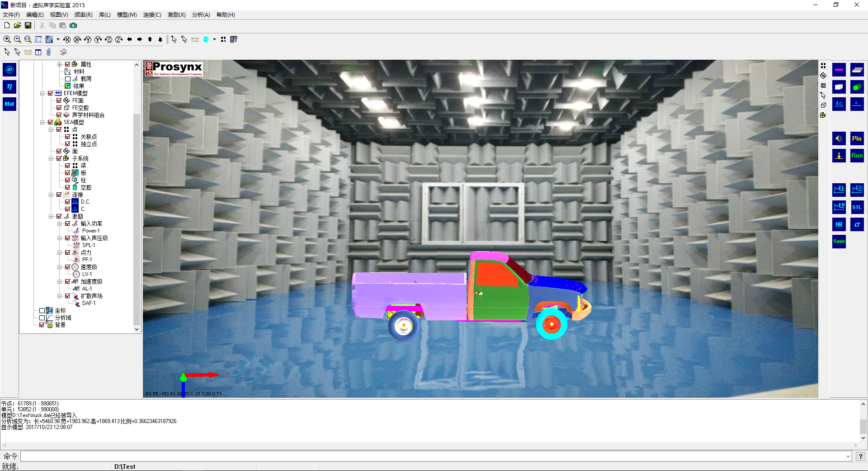Click the STL analysis icon

[x=857, y=207]
